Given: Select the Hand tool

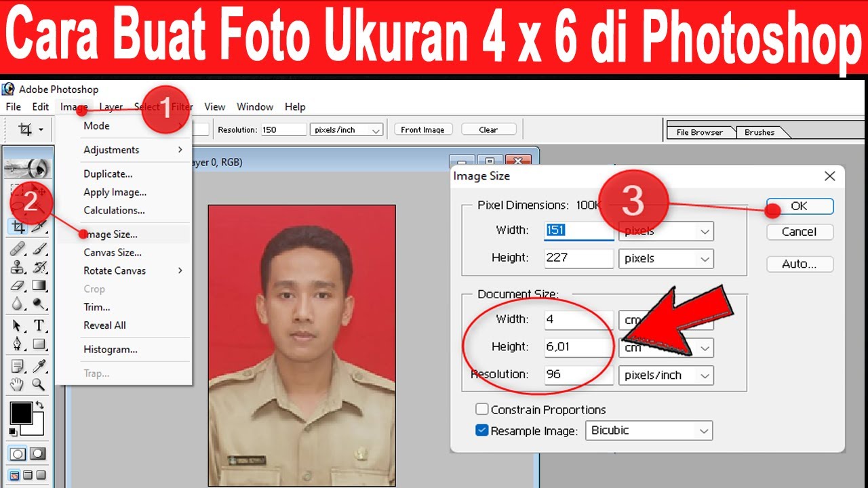Looking at the screenshot, I should click(18, 385).
